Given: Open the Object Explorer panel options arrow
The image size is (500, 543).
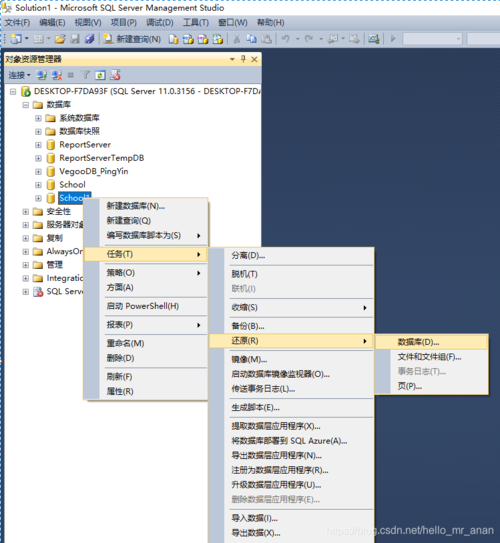Looking at the screenshot, I should 232,59.
